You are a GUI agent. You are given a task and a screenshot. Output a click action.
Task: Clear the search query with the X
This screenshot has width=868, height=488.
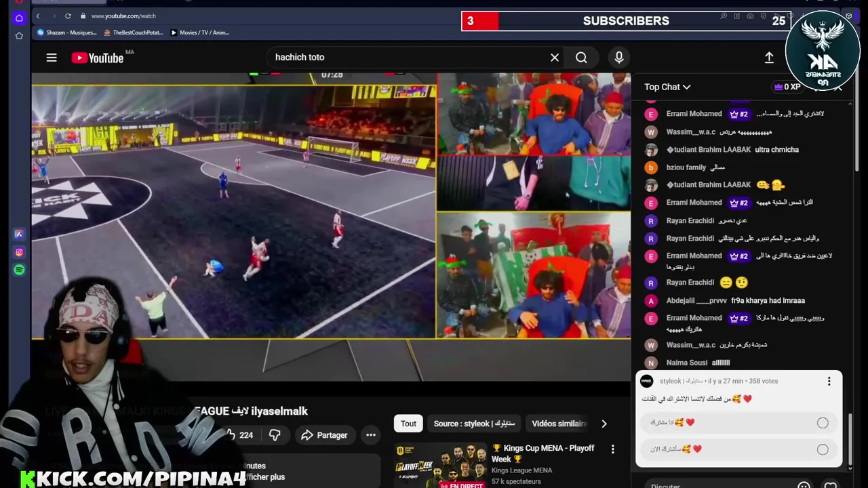click(x=555, y=58)
